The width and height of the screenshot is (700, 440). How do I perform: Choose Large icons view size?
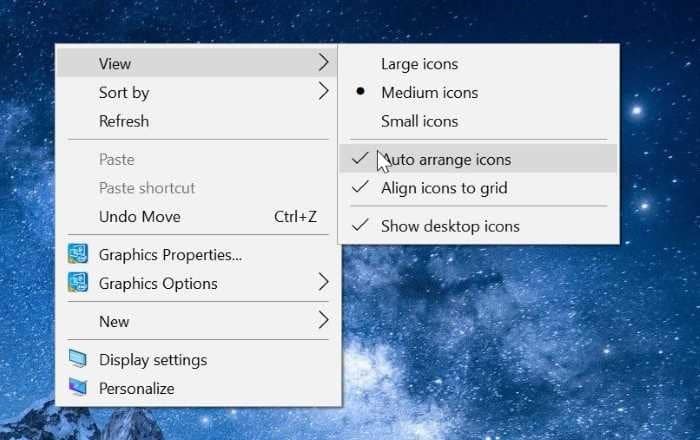pos(419,64)
